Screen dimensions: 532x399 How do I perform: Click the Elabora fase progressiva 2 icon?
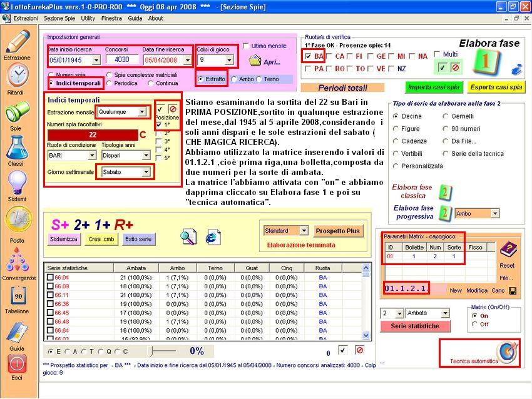pyautogui.click(x=444, y=213)
